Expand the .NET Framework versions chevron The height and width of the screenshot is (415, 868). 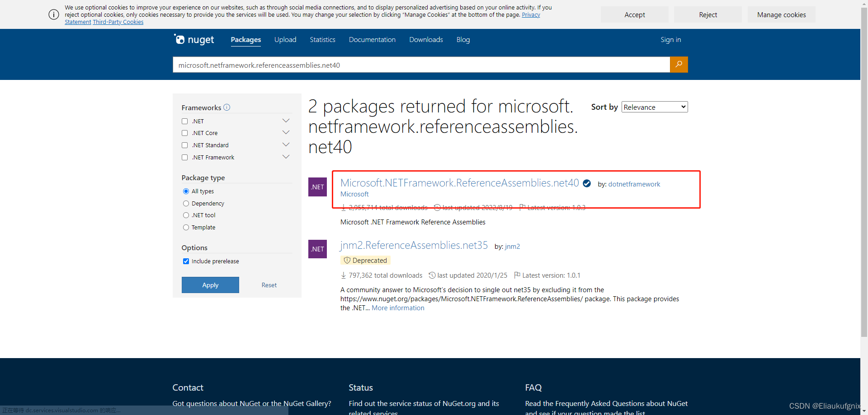tap(286, 157)
